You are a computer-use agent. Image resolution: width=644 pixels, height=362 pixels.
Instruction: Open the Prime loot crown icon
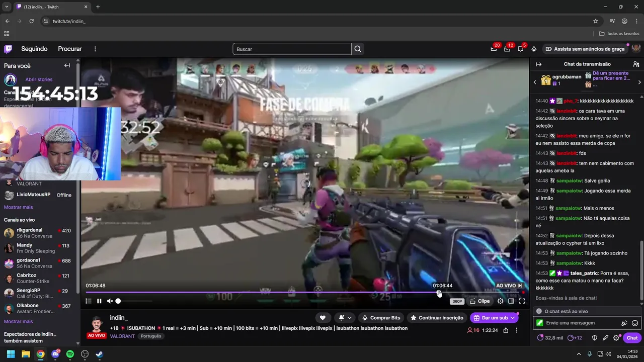494,49
